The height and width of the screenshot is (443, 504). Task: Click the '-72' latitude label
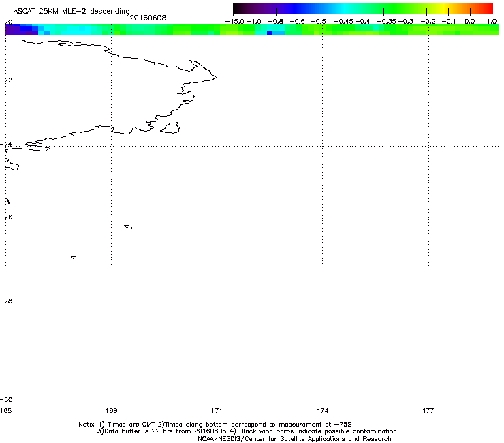6,80
